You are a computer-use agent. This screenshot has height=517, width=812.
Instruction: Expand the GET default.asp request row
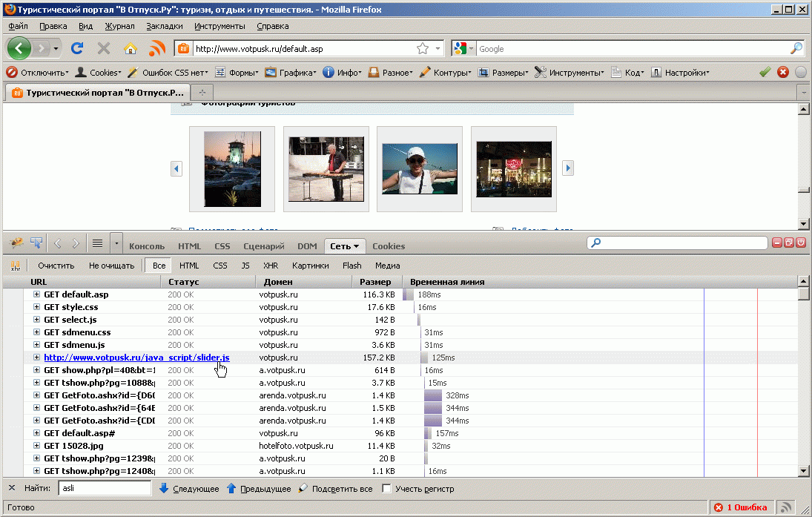pyautogui.click(x=37, y=294)
